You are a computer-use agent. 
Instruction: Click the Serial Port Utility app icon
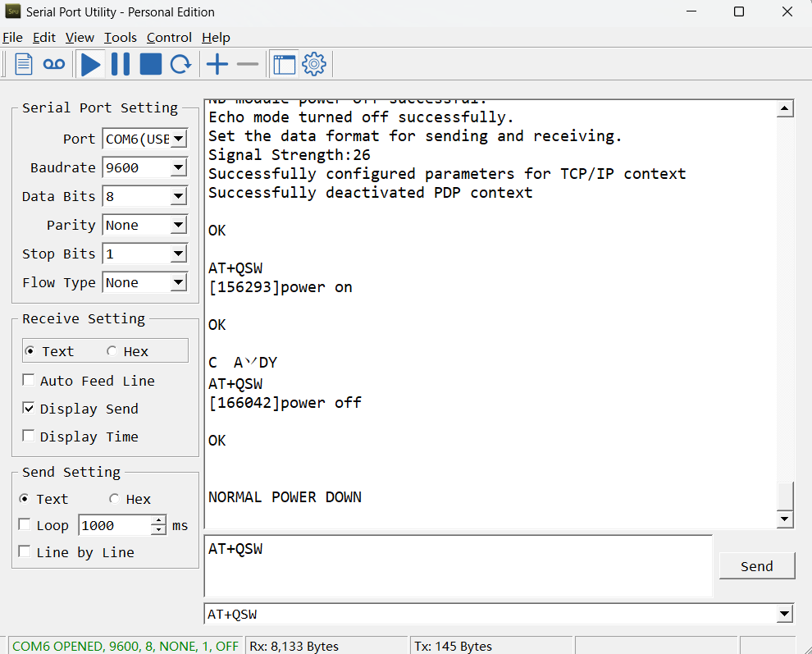(13, 11)
